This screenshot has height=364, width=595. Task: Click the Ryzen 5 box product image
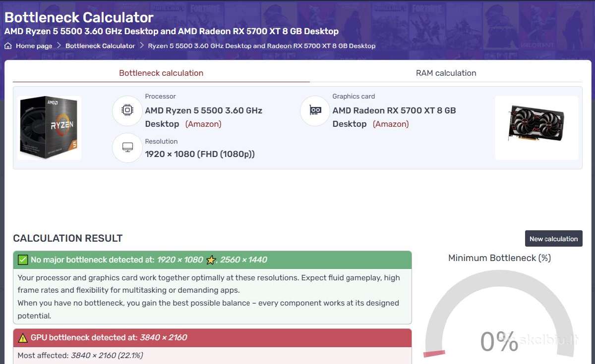tap(49, 128)
